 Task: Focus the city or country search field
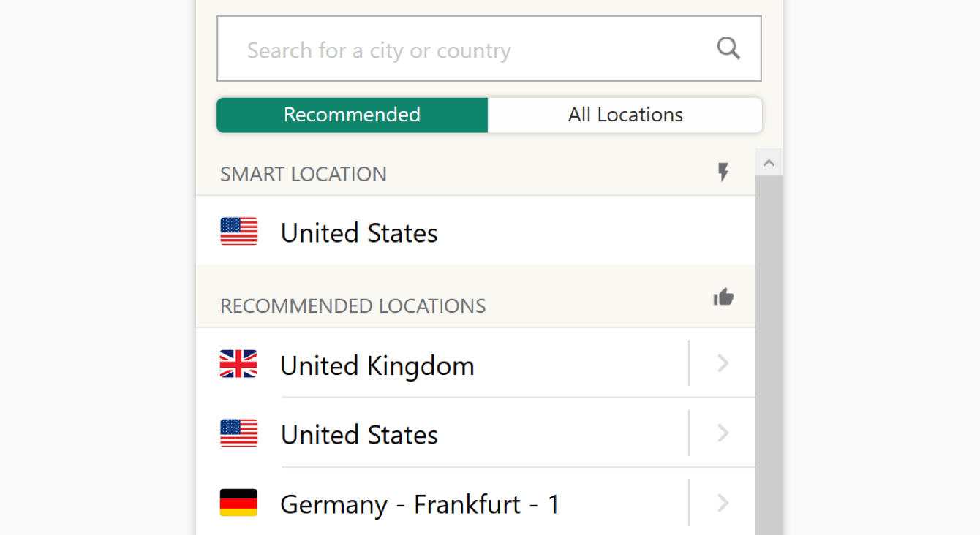489,49
